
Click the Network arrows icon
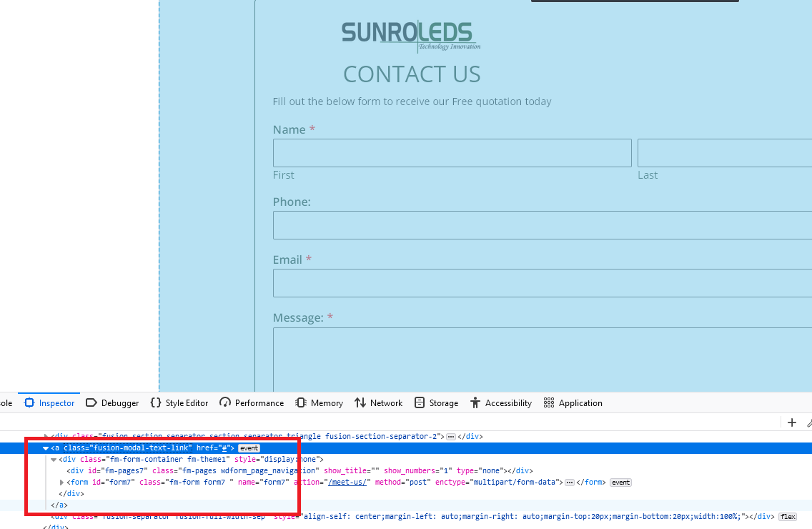click(360, 402)
